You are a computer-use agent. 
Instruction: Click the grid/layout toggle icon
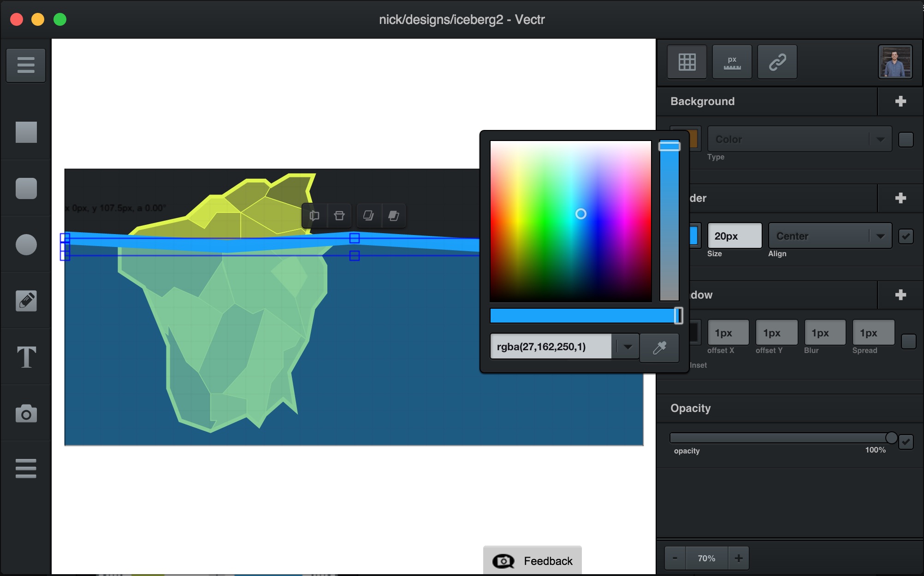point(687,61)
